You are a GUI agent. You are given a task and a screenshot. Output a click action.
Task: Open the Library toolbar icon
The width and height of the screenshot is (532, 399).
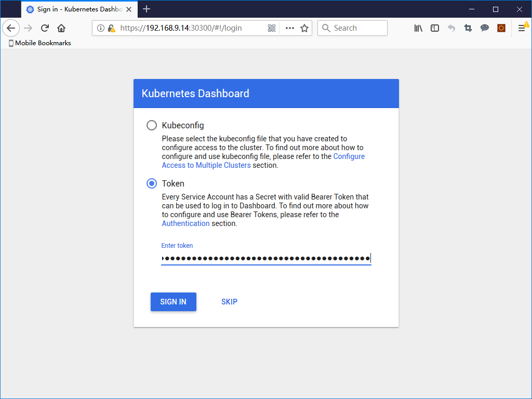tap(418, 28)
